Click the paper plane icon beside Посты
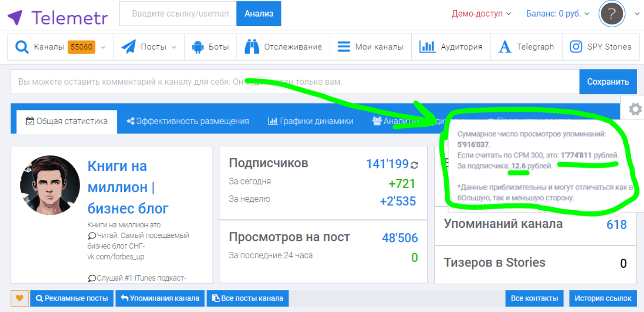The width and height of the screenshot is (644, 312). pos(128,47)
